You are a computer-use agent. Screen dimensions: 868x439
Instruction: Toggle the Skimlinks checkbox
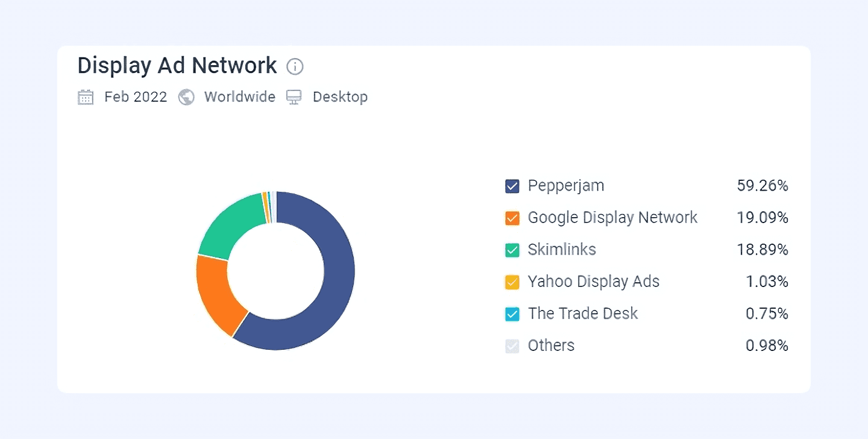[x=512, y=250]
